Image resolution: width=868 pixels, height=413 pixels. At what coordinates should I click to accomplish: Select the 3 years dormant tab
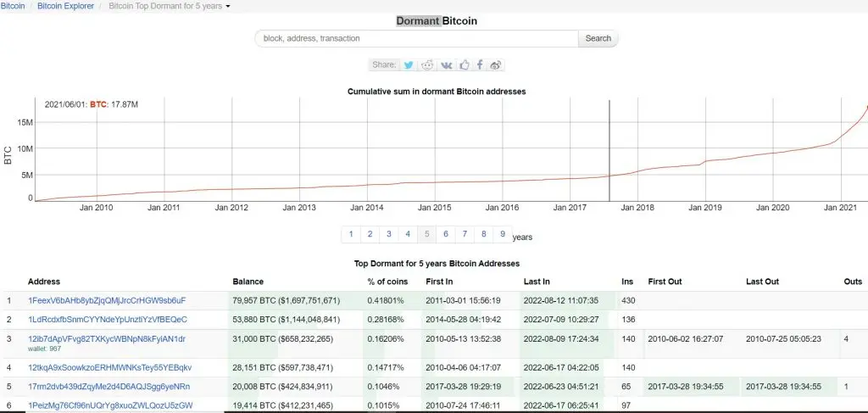pyautogui.click(x=388, y=234)
